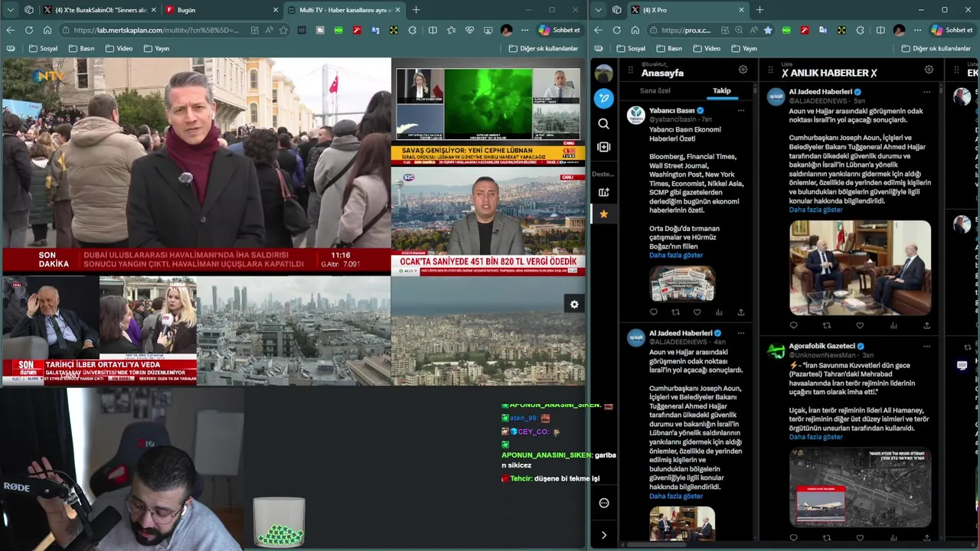Select the Multi TV browser tab

[345, 10]
